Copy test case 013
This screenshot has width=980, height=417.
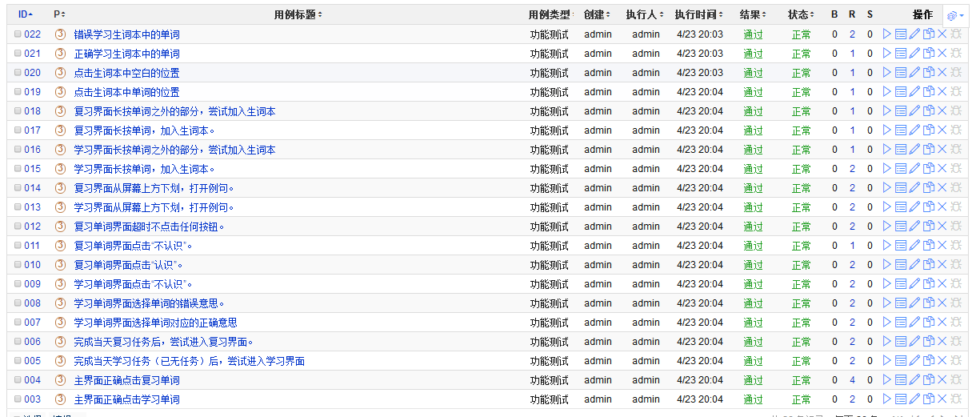coord(928,207)
